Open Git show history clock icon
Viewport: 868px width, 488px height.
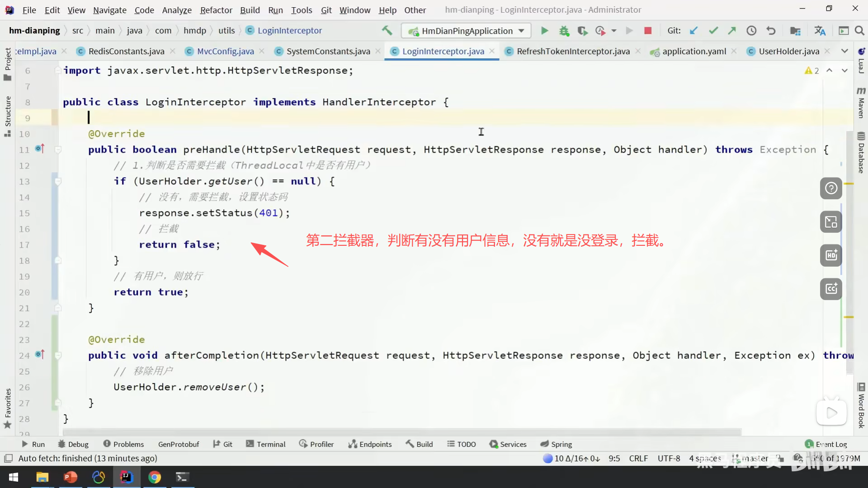pyautogui.click(x=751, y=31)
